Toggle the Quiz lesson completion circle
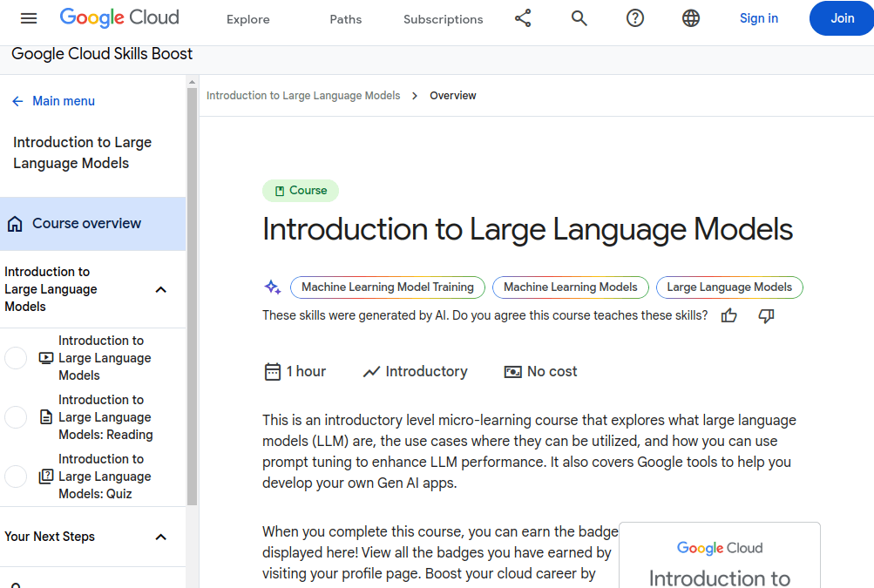The height and width of the screenshot is (588, 874). pos(16,476)
